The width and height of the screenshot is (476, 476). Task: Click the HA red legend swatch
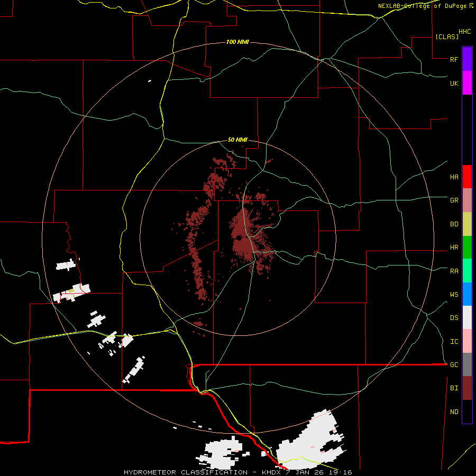[467, 177]
